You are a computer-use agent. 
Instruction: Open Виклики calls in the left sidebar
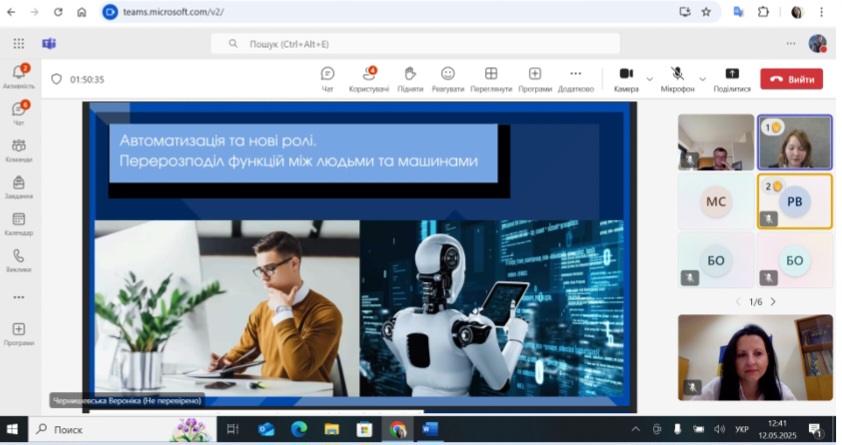click(x=18, y=260)
